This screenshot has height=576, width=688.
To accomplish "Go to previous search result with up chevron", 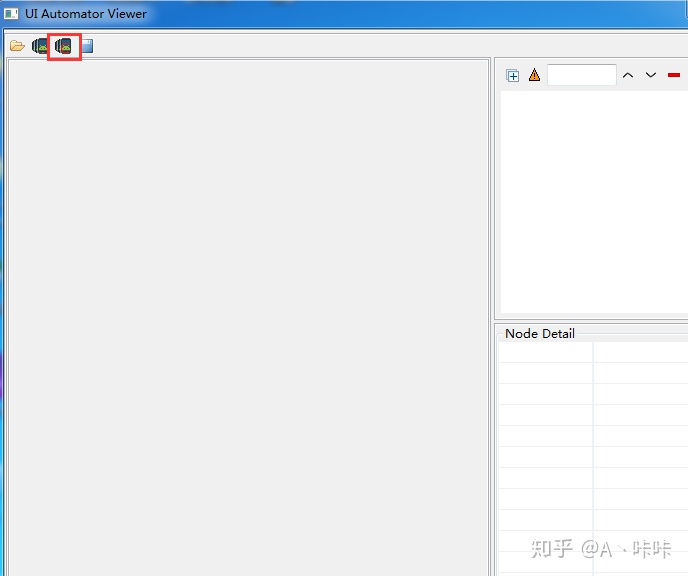I will [628, 75].
